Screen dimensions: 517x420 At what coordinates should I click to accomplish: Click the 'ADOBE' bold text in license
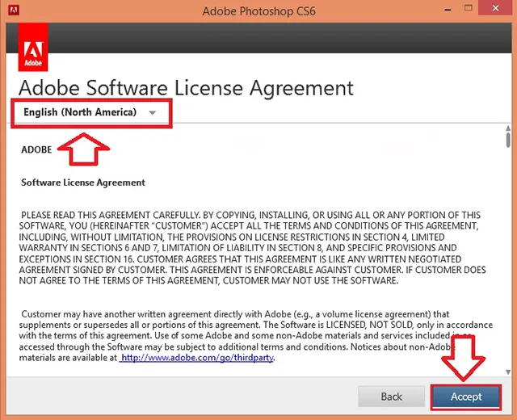point(36,149)
